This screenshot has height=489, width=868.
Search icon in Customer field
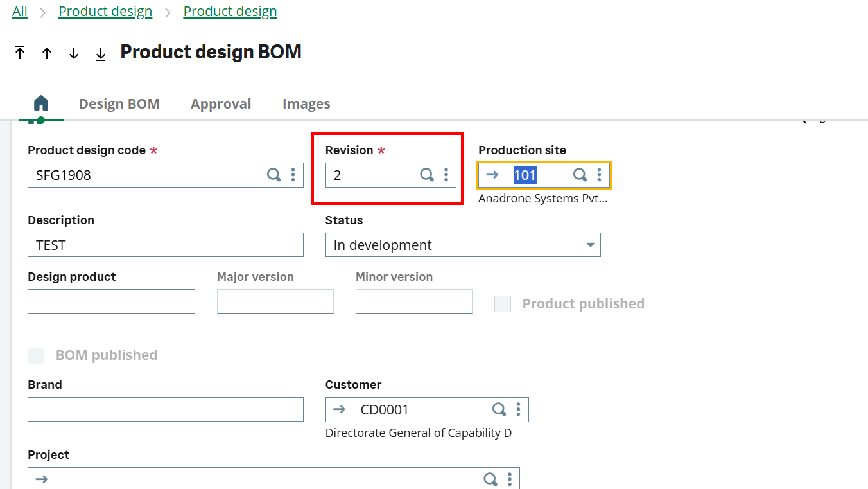pos(499,409)
